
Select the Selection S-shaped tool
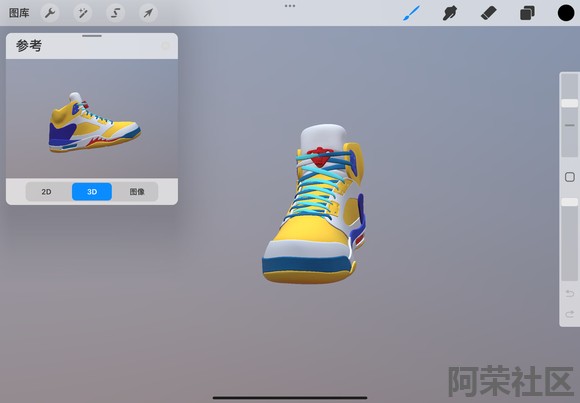(x=115, y=13)
